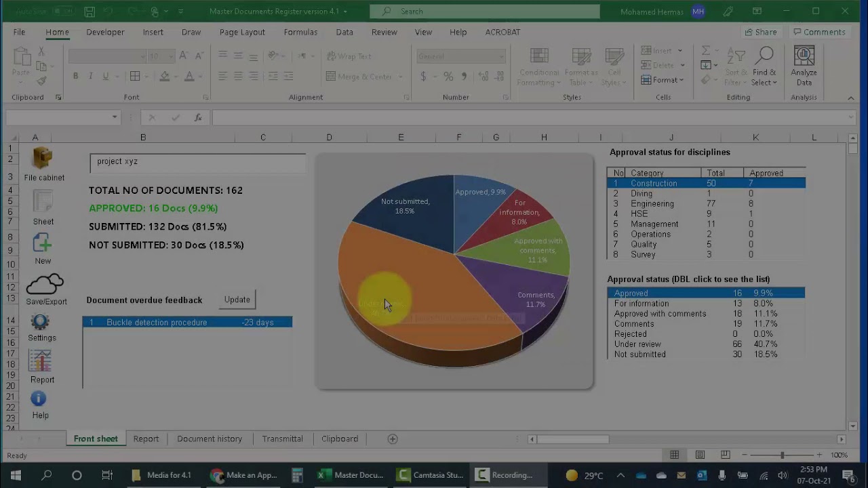Screen dimensions: 868x488
Task: Open Save/Export cloud icon
Action: [45, 283]
